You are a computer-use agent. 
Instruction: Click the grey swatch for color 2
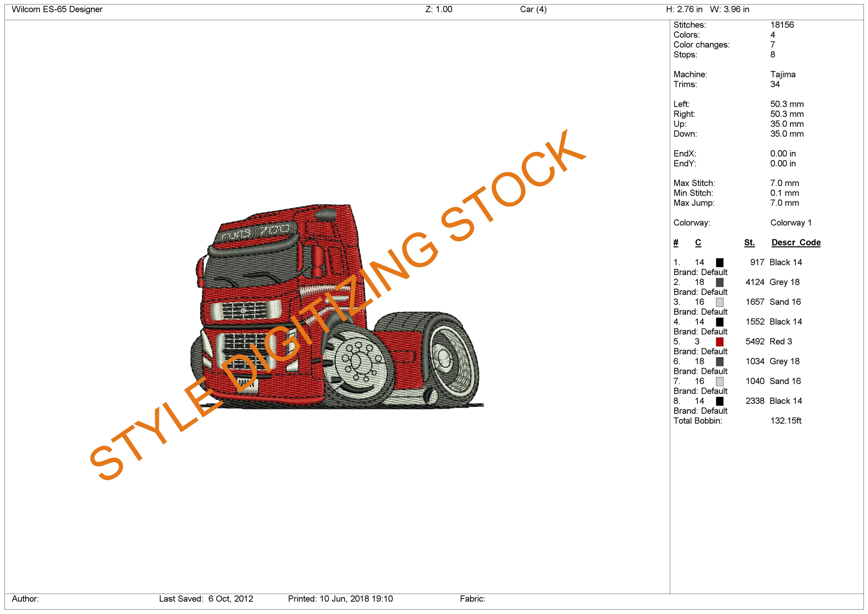[x=719, y=282]
